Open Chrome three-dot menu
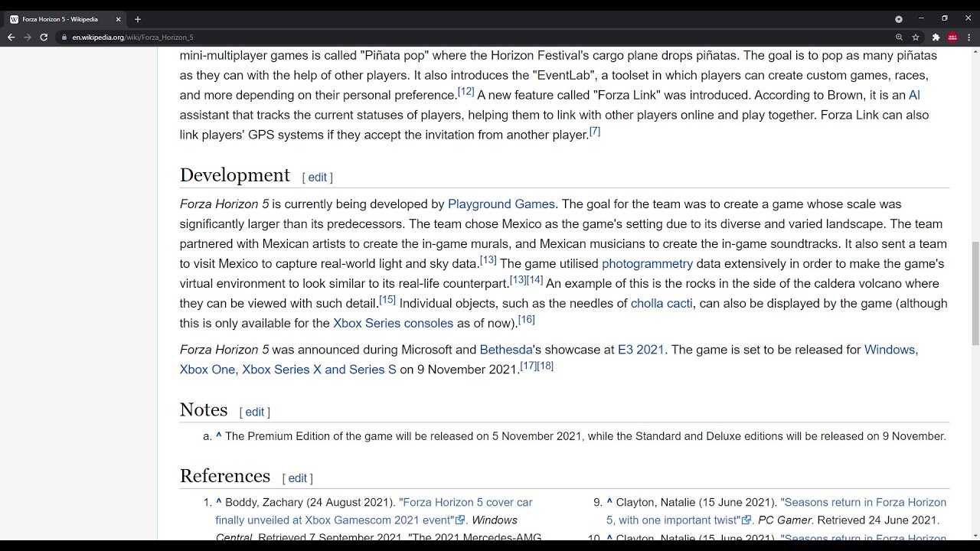 coord(969,37)
